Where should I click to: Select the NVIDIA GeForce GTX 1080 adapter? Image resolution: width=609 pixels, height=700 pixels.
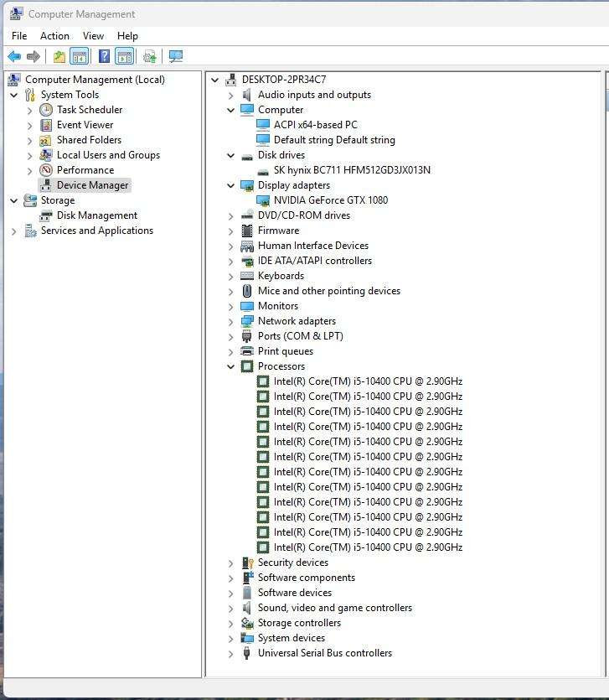[330, 200]
